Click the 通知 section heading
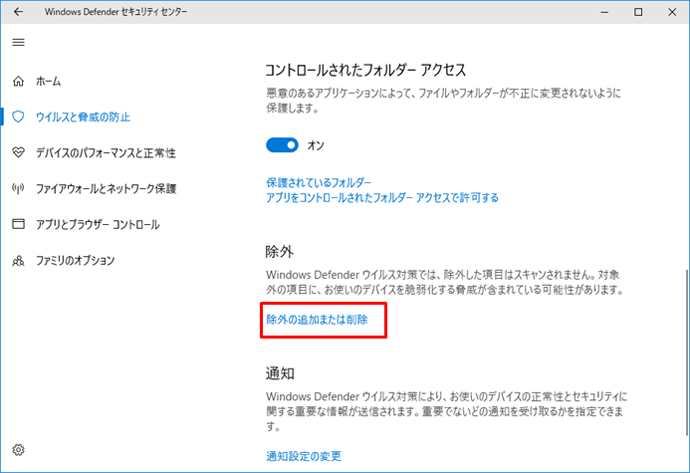690x473 pixels. pos(280,373)
